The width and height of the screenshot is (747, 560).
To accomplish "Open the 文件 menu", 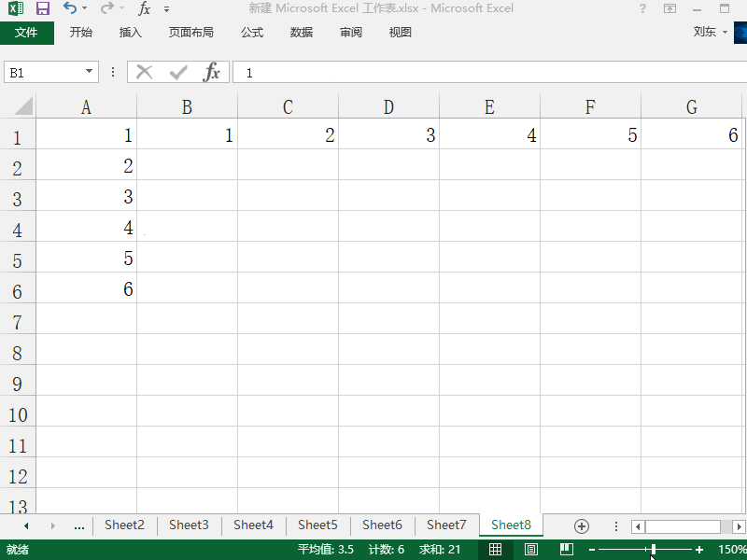I will [28, 32].
